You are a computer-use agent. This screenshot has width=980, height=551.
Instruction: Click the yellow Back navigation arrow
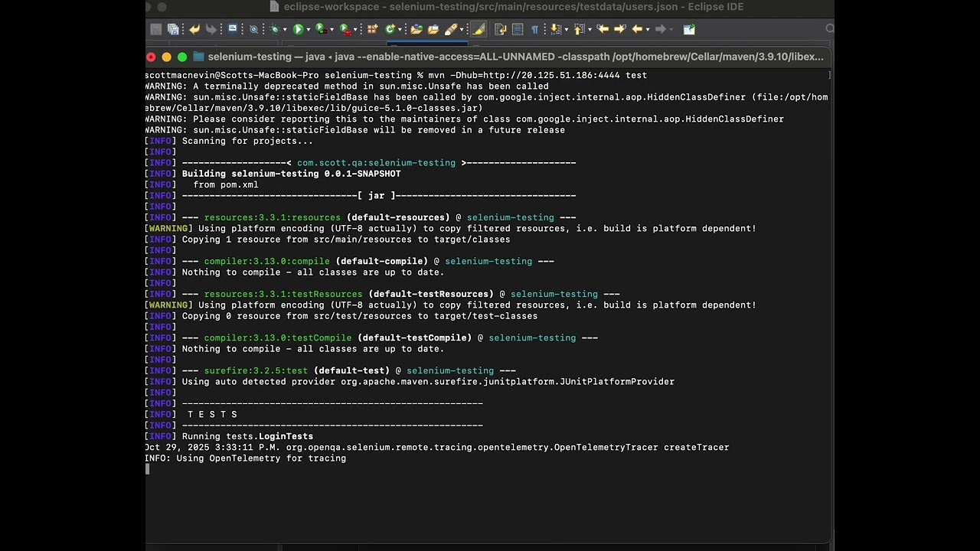point(637,29)
